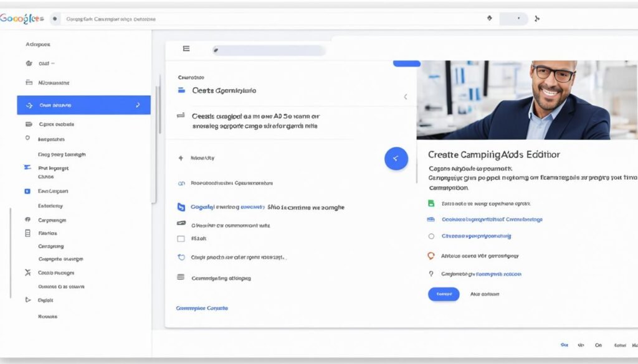Tick the square checkbox in the main list
Image resolution: width=638 pixels, height=364 pixels.
point(181,239)
